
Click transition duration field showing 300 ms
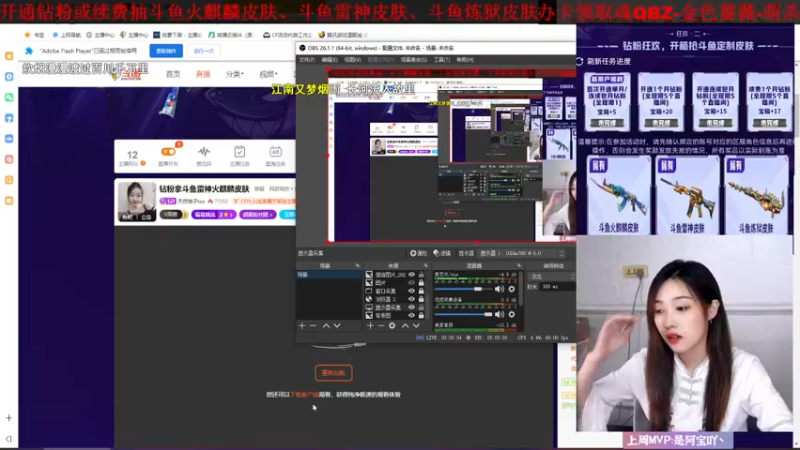(x=558, y=287)
